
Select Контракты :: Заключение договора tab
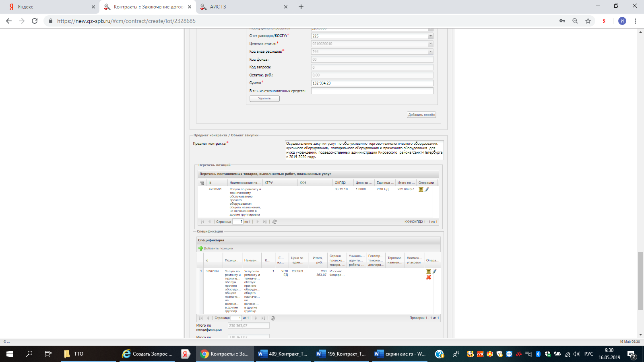pyautogui.click(x=148, y=7)
